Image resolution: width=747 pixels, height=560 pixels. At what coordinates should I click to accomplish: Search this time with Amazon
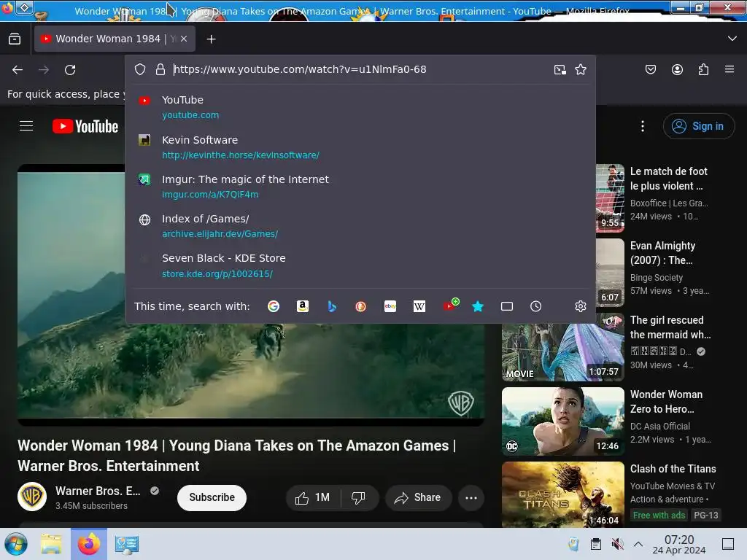[x=303, y=306]
